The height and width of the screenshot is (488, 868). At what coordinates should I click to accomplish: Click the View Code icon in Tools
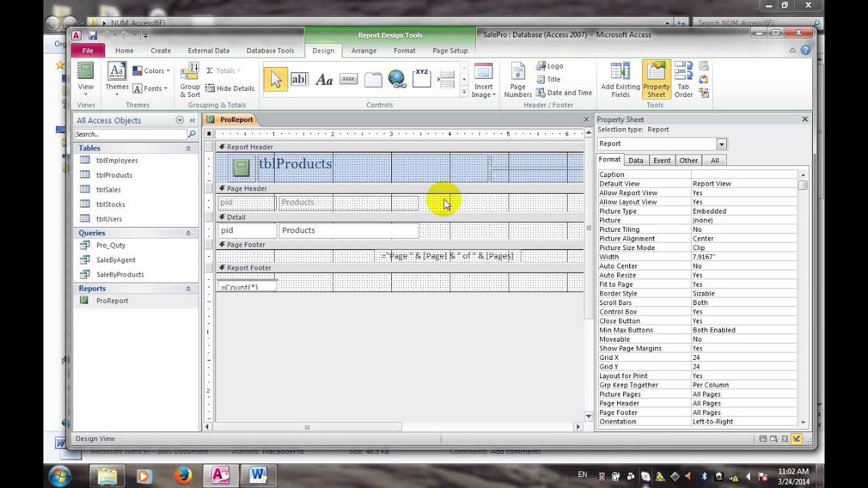click(703, 79)
